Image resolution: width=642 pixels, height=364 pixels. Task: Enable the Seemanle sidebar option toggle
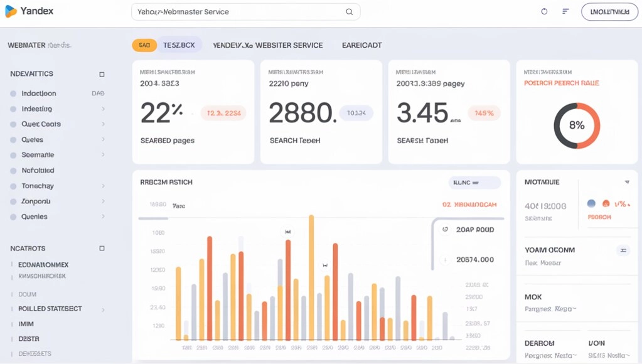13,155
